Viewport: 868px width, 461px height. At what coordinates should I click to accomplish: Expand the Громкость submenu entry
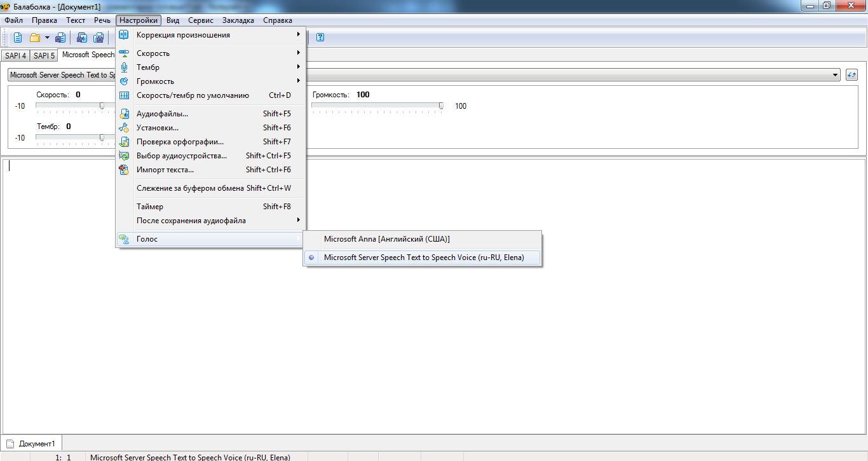pyautogui.click(x=210, y=81)
